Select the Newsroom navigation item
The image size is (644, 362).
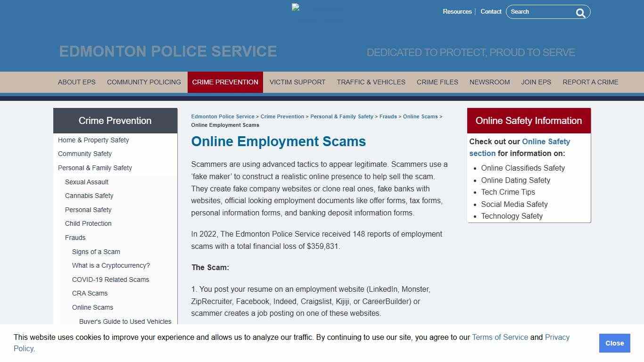click(x=489, y=82)
